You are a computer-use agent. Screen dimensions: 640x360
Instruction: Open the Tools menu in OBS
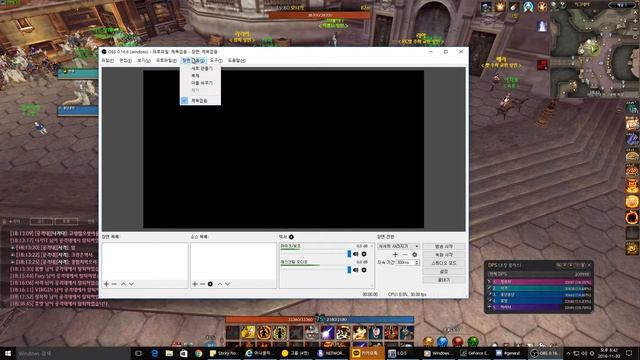pyautogui.click(x=216, y=60)
